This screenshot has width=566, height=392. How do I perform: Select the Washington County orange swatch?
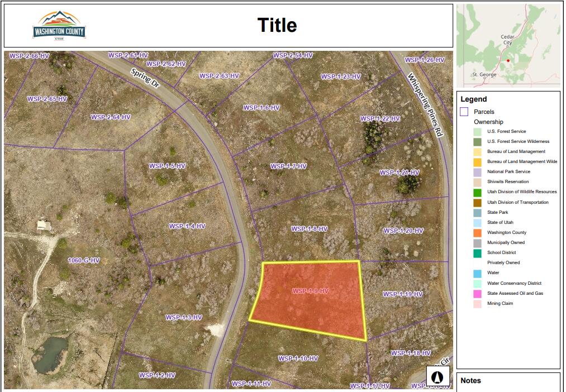[477, 233]
